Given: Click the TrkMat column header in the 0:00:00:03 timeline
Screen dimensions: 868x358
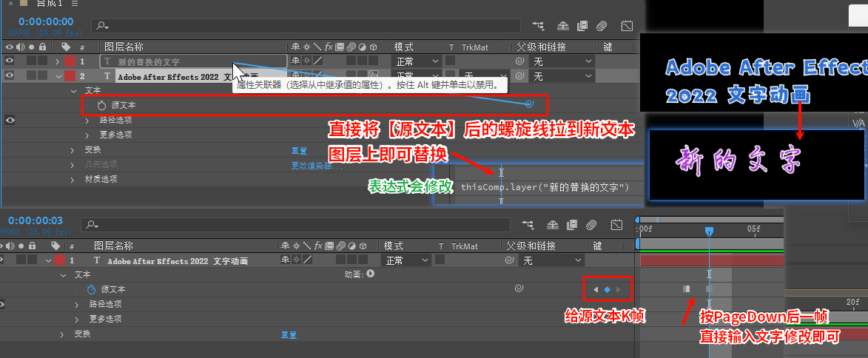Looking at the screenshot, I should click(x=465, y=246).
